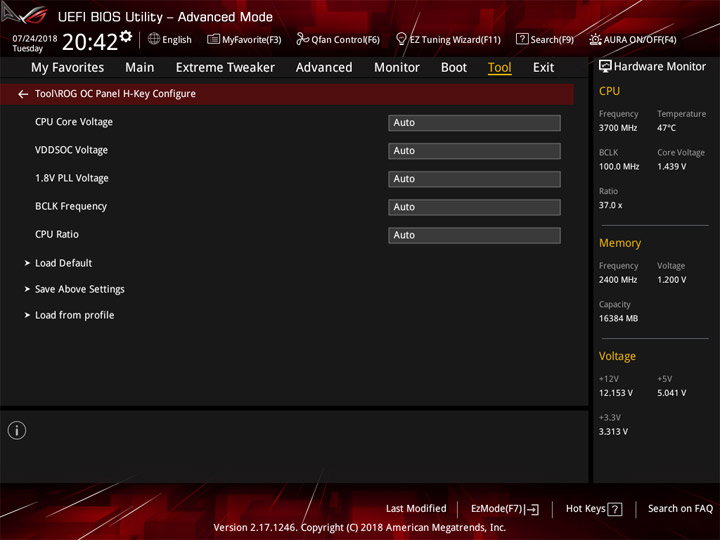Click the CPU Ratio label

(x=57, y=235)
